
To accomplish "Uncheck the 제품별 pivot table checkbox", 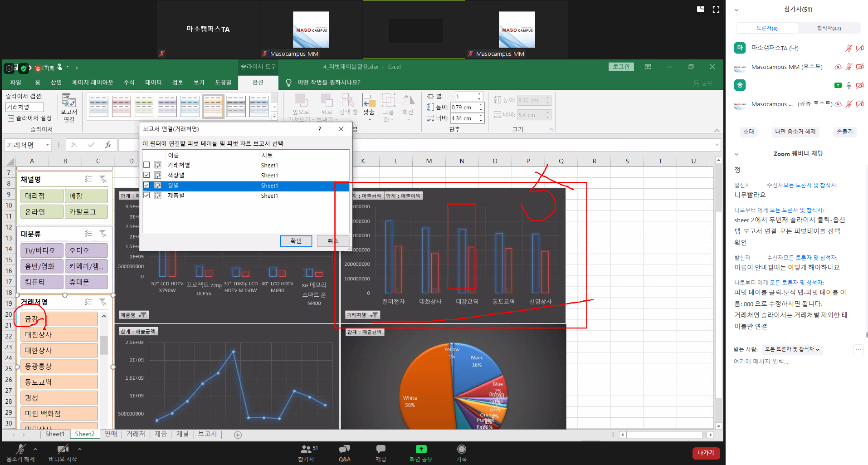I will 146,196.
